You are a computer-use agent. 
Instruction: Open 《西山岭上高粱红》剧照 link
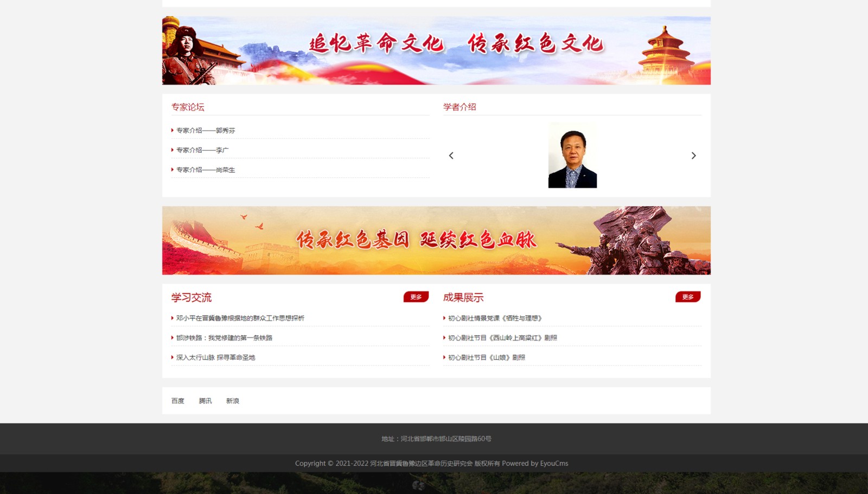502,338
